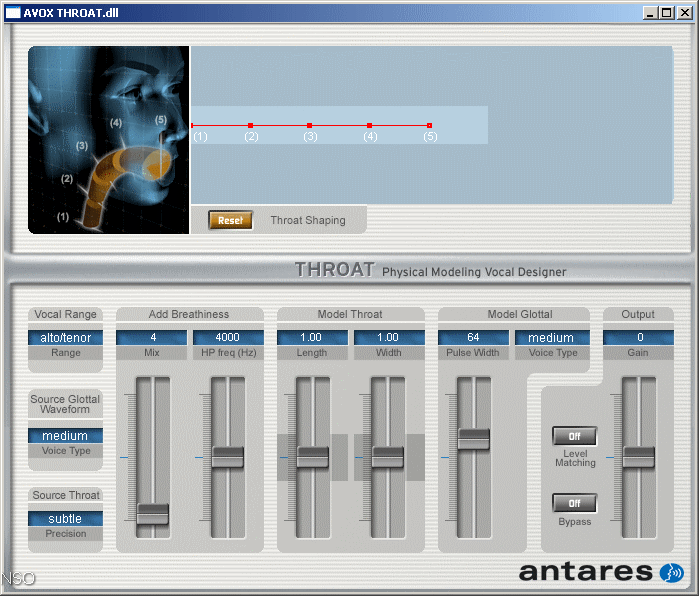Viewport: 699px width, 596px height.
Task: Click the Throat Width slider handle
Action: point(388,457)
